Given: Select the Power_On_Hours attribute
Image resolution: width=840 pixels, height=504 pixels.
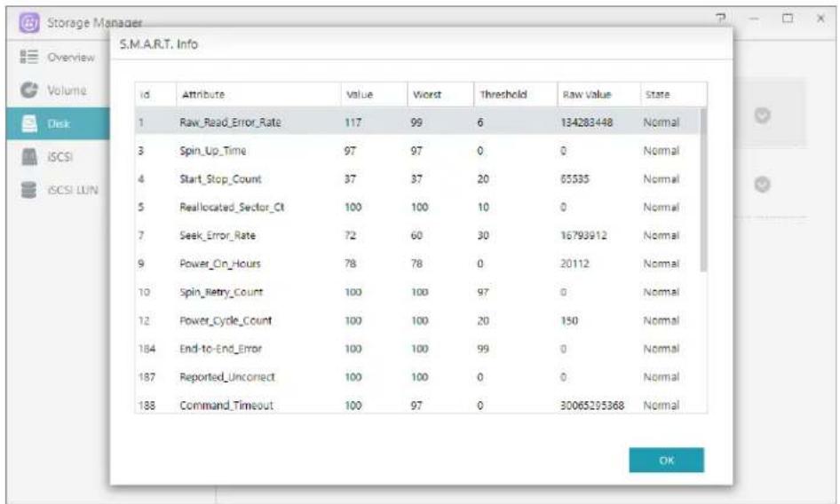Looking at the screenshot, I should (x=219, y=264).
